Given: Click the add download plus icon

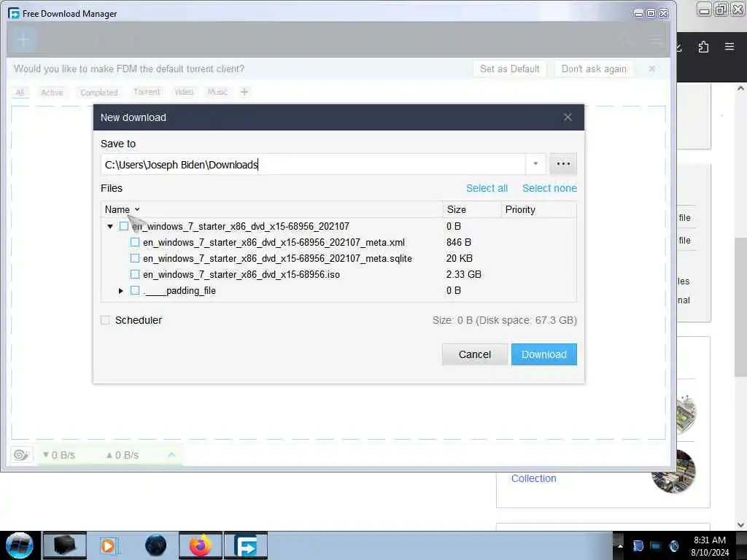Looking at the screenshot, I should coord(23,40).
